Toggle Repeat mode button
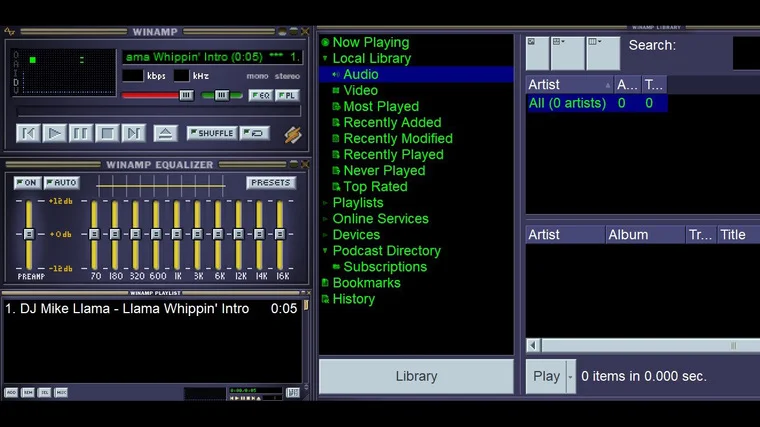 [x=254, y=133]
